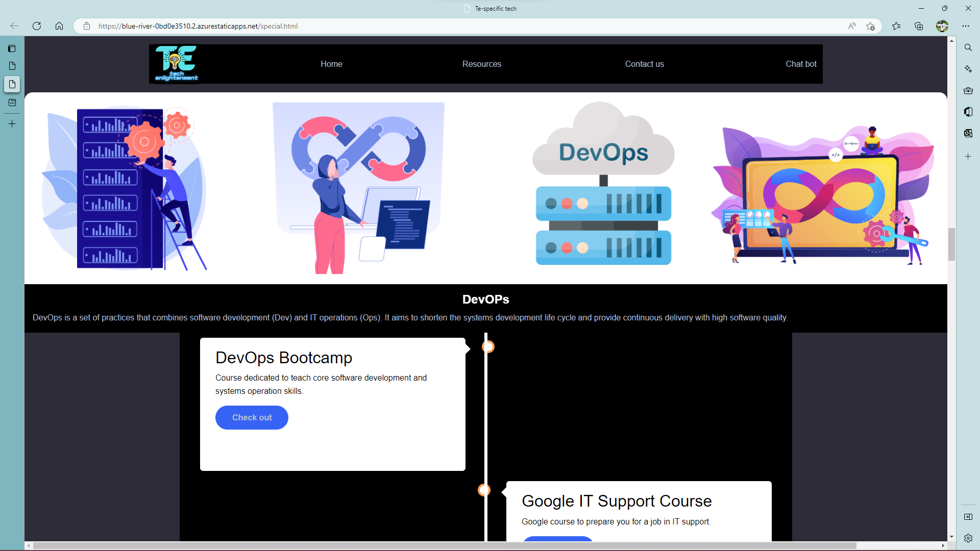
Task: Open sidebar search icon
Action: pos(968,47)
